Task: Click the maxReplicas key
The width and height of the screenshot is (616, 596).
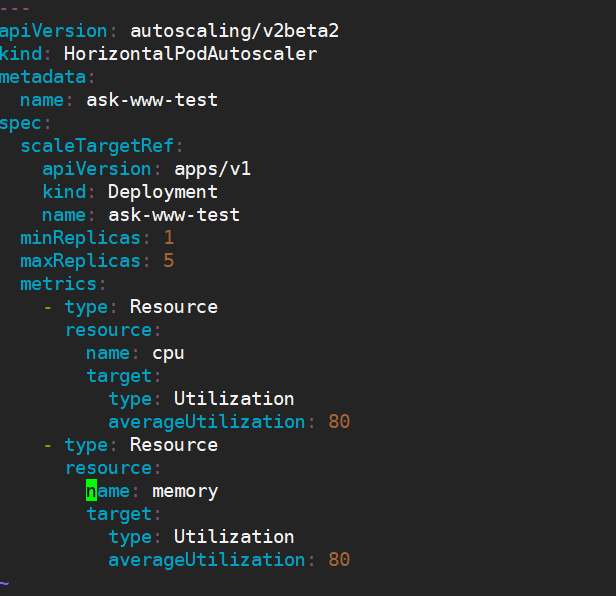Action: click(80, 261)
